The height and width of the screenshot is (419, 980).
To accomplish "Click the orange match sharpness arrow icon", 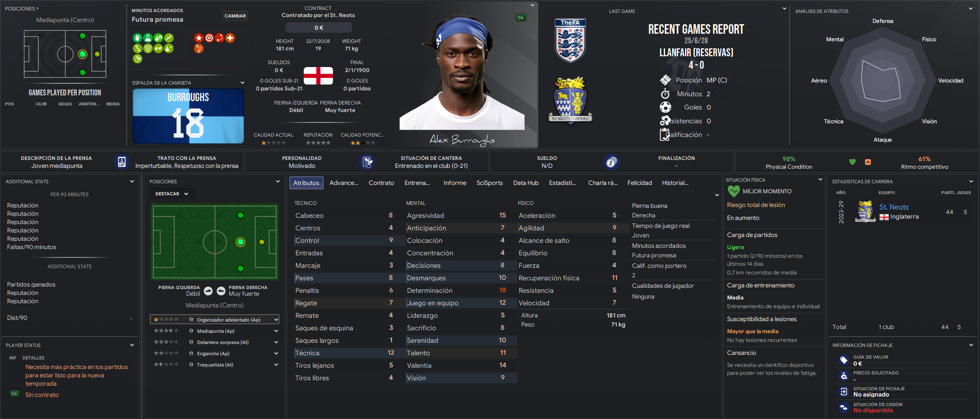I will click(x=868, y=162).
